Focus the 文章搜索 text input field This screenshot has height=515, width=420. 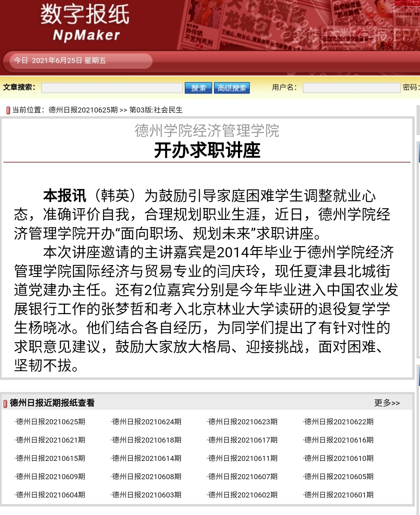click(x=112, y=88)
